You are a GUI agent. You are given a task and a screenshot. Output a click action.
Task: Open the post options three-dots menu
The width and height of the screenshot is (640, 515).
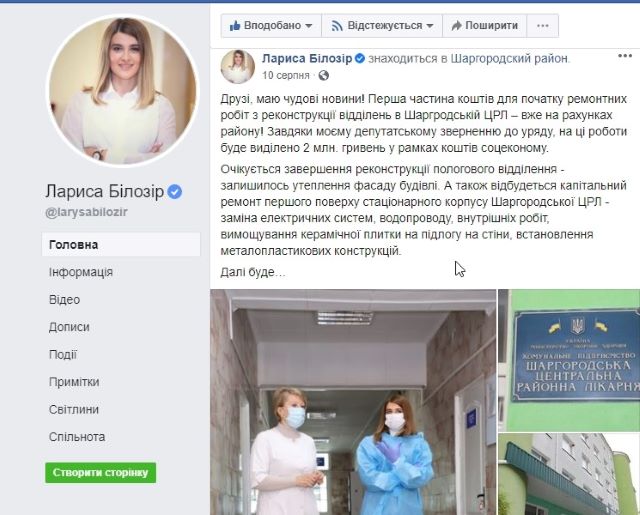(x=625, y=56)
